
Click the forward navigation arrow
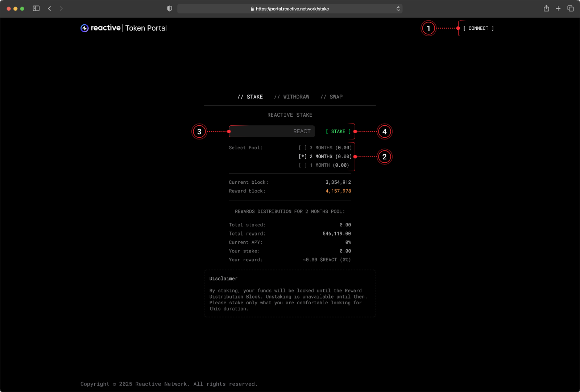pyautogui.click(x=61, y=8)
